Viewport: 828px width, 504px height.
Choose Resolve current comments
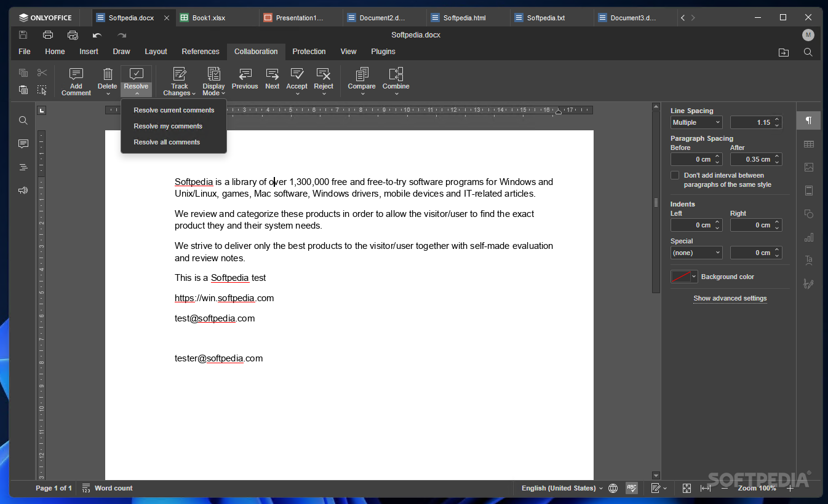(174, 110)
